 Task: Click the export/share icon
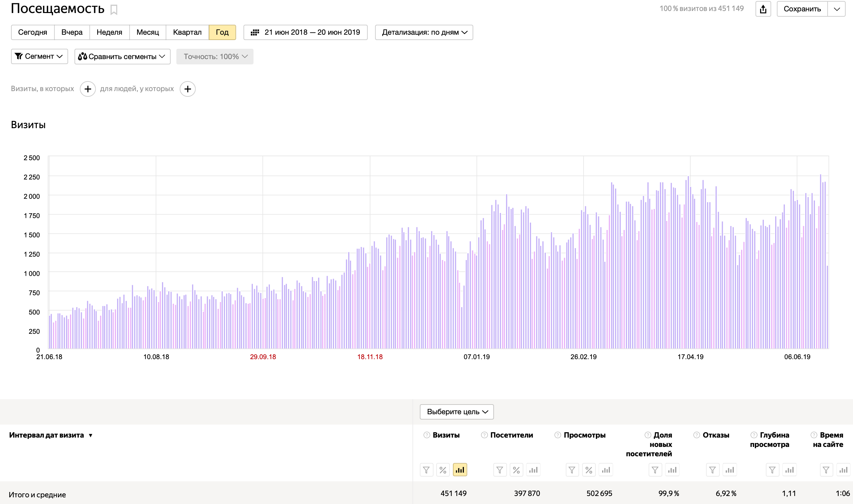(763, 9)
